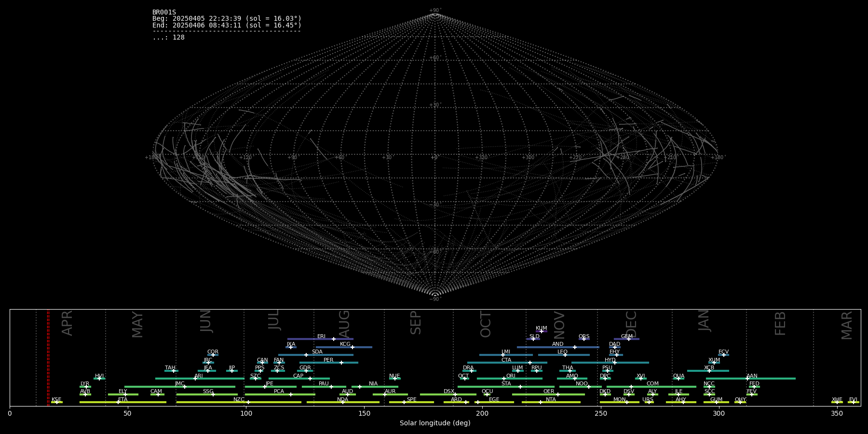This screenshot has height=434, width=868.
Task: Click the AAN shower label
Action: click(752, 376)
